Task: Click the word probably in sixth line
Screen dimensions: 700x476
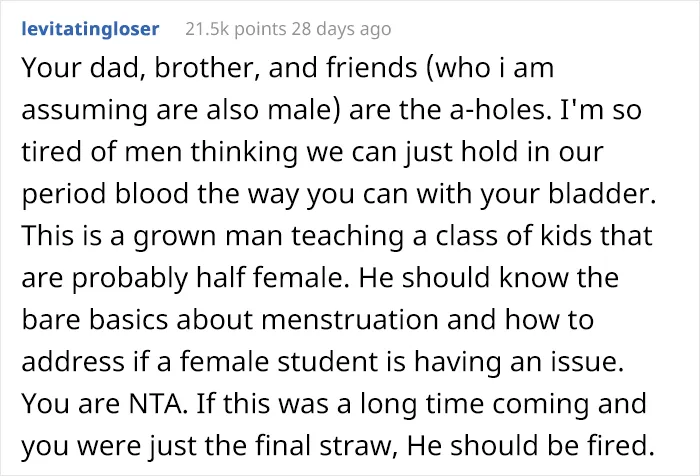Action: [130, 279]
